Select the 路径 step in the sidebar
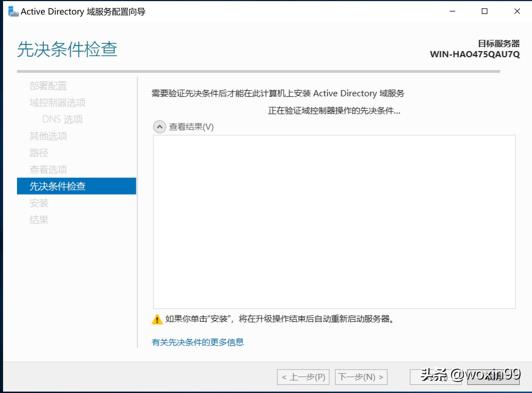532x393 pixels. (x=39, y=153)
